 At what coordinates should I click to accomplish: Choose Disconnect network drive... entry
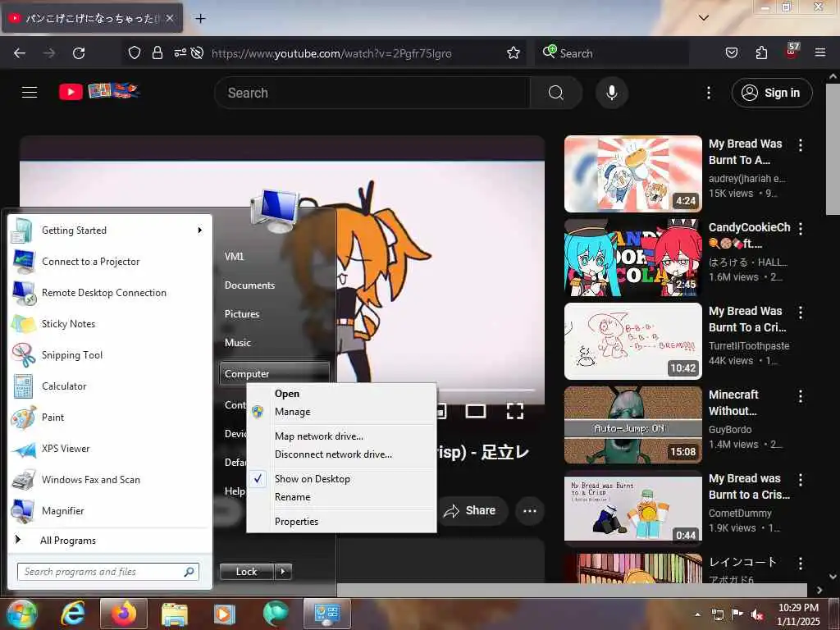point(341,454)
